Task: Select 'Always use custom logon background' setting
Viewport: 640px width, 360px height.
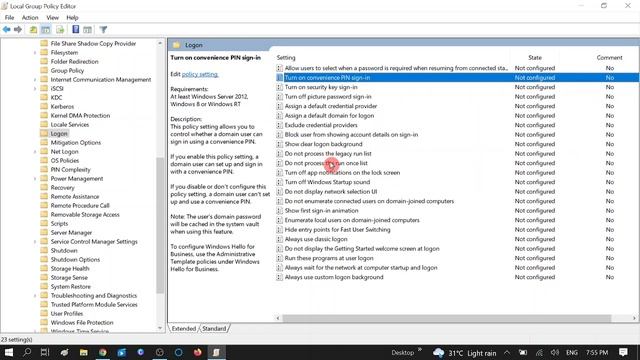Action: coord(334,277)
